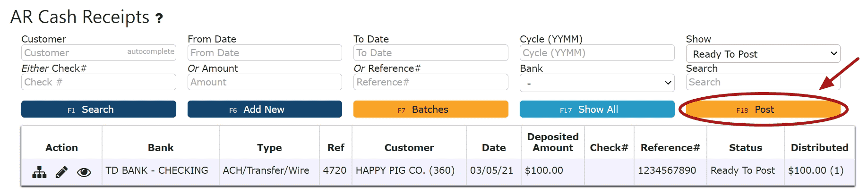View receipt details with the eye icon

pos(84,172)
